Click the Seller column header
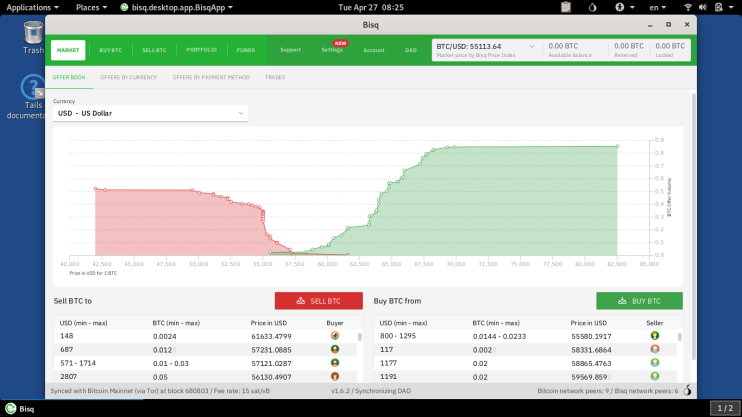 click(654, 323)
